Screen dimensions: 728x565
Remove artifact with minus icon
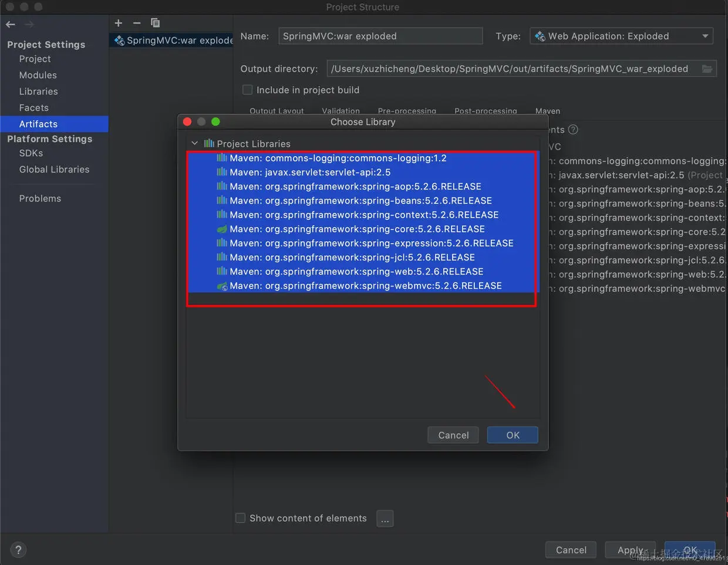137,23
